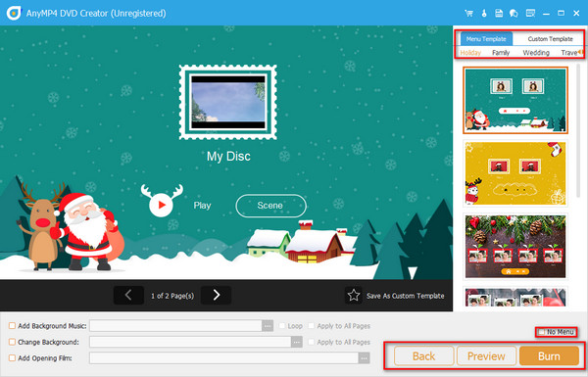The width and height of the screenshot is (588, 377).
Task: Select the Wedding category
Action: (536, 53)
